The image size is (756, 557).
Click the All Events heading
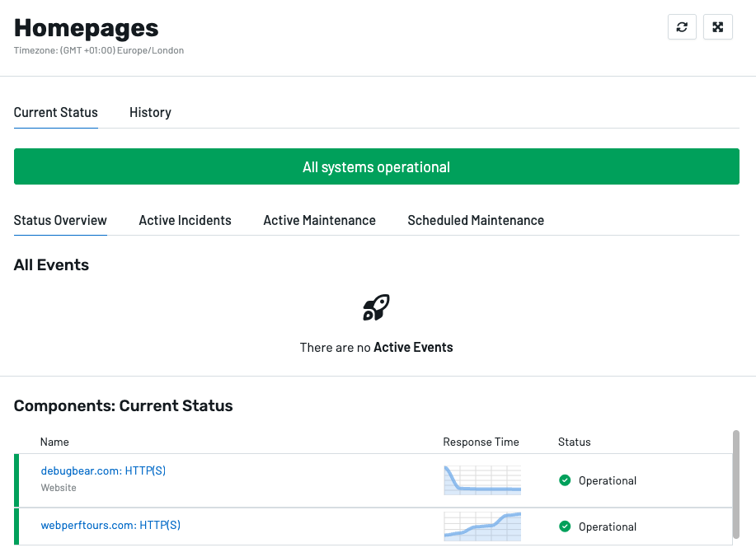coord(51,265)
